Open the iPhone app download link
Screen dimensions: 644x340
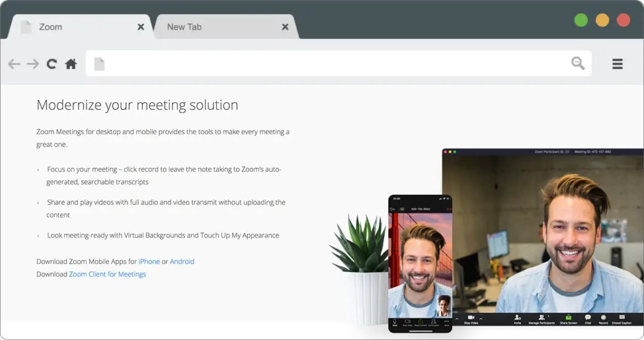point(149,262)
